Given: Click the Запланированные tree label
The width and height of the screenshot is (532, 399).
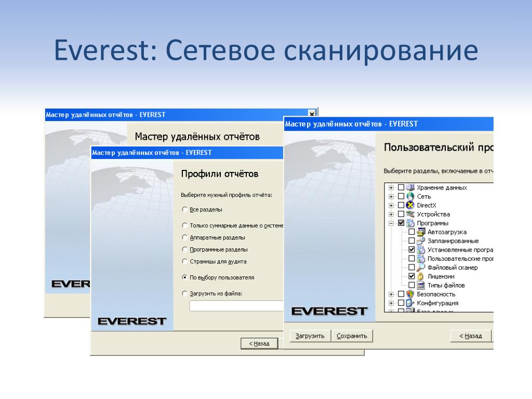Looking at the screenshot, I should 453,241.
